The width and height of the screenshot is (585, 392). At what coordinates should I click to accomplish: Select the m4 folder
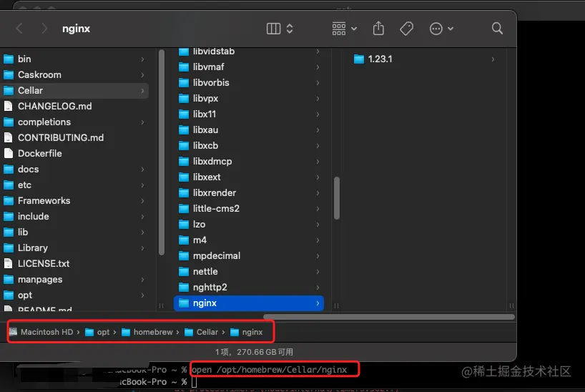[x=249, y=240]
